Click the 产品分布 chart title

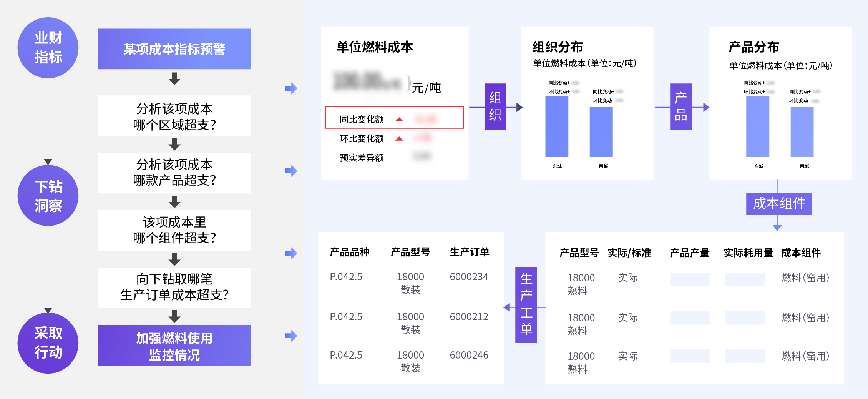click(x=754, y=47)
